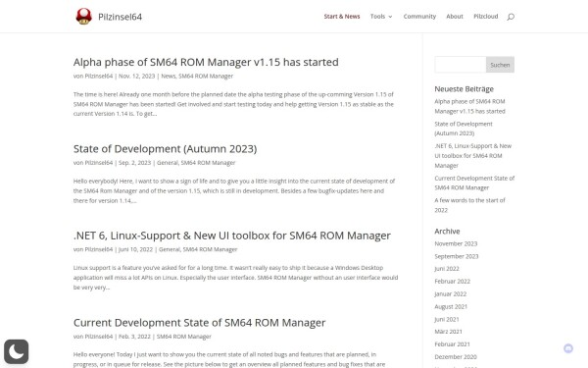588x368 pixels.
Task: Visit the Pilzcloud menu link
Action: [x=486, y=16]
